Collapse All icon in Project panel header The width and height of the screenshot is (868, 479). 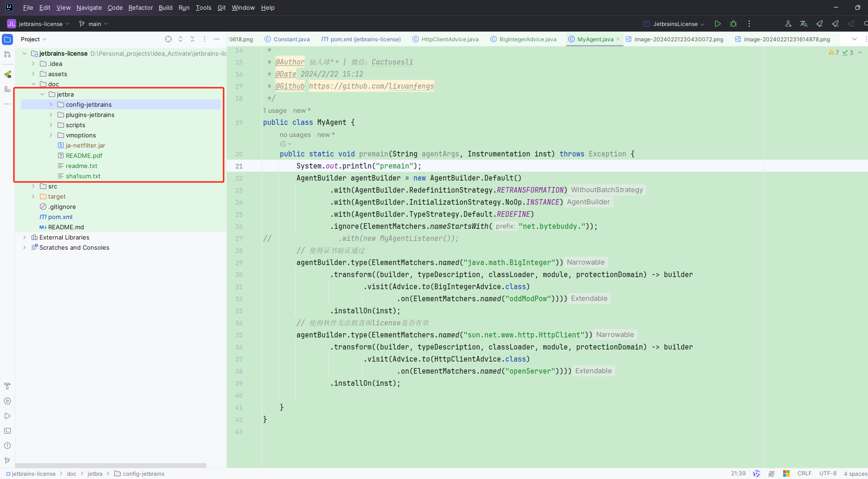[193, 39]
